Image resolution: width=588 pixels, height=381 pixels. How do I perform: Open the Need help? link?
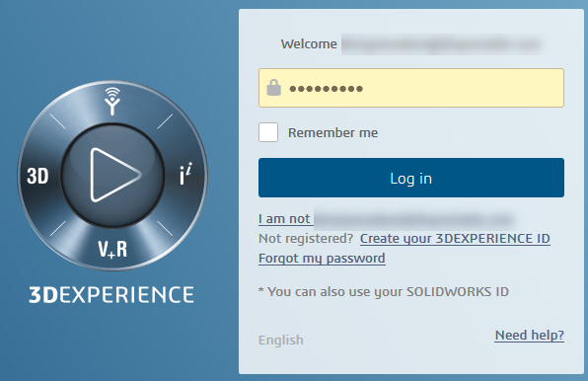pyautogui.click(x=530, y=335)
